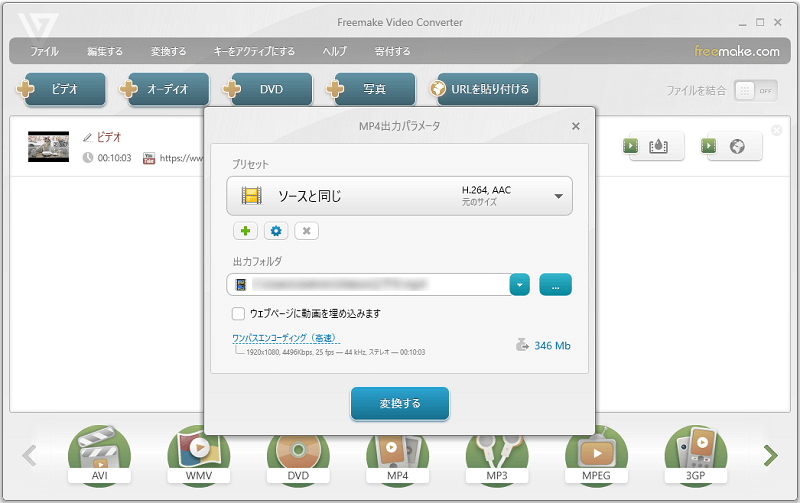Rename the video via pencil icon

tap(88, 138)
